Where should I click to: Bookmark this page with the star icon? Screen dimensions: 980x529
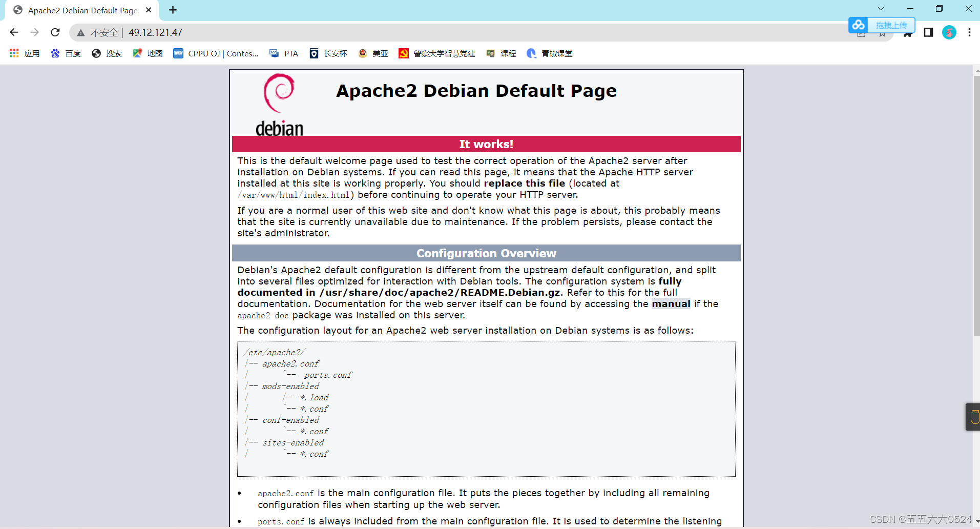point(882,34)
